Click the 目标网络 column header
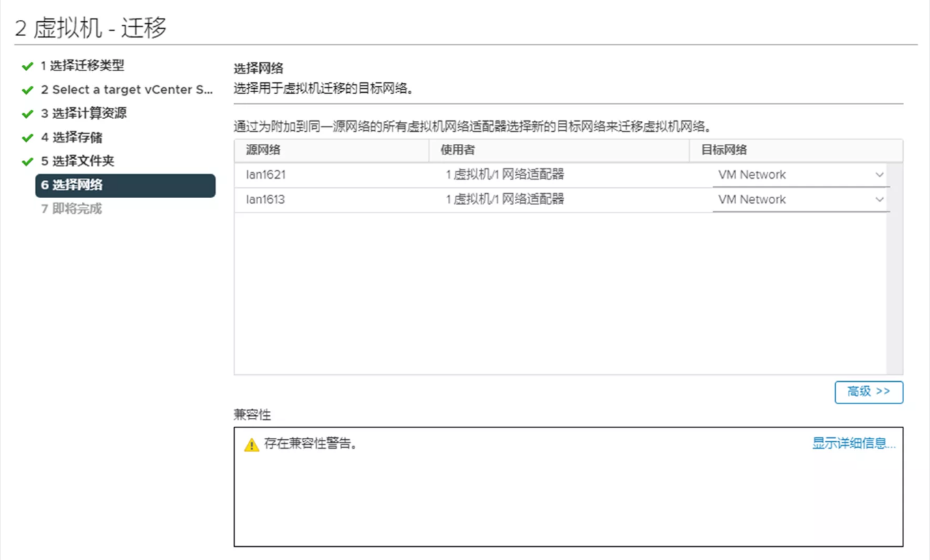This screenshot has width=930, height=560. pyautogui.click(x=724, y=150)
